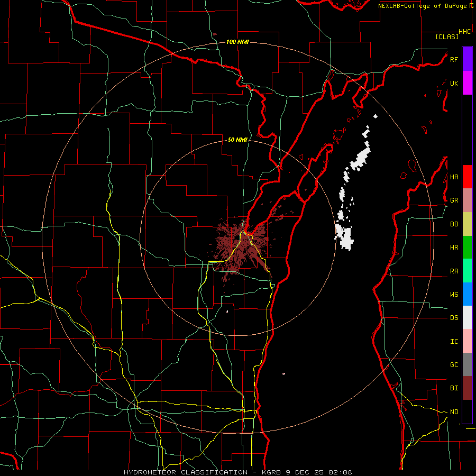Click the GR legend label
Image resolution: width=476 pixels, height=476 pixels.
point(454,200)
